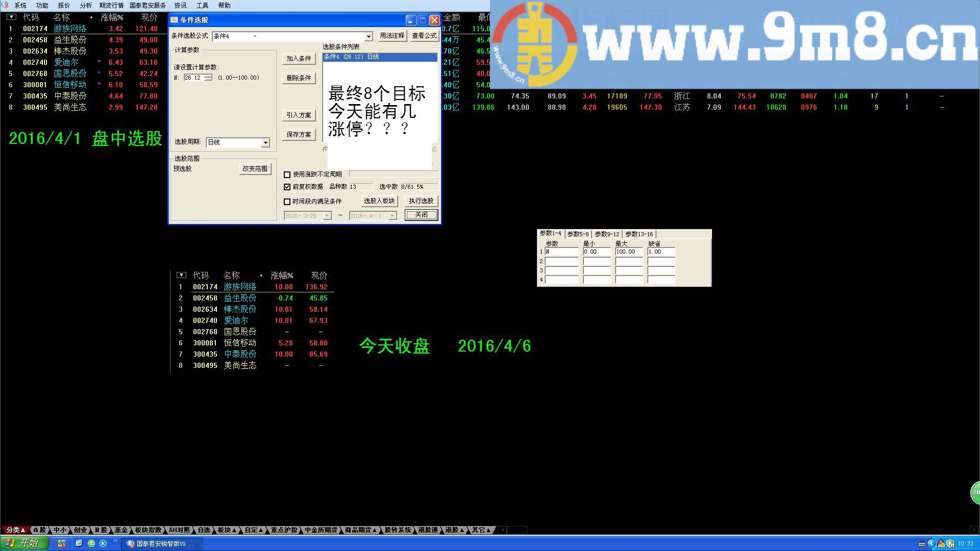
Task: Select the 创业 bottom tab
Action: 80,530
